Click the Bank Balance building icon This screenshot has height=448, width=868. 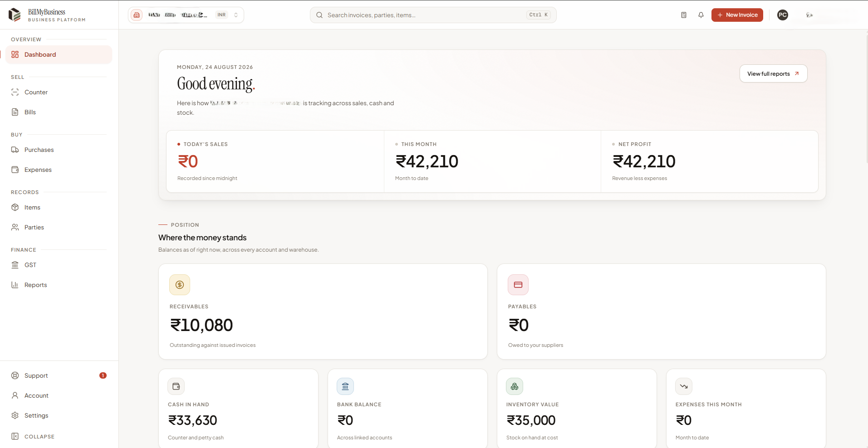click(x=345, y=386)
